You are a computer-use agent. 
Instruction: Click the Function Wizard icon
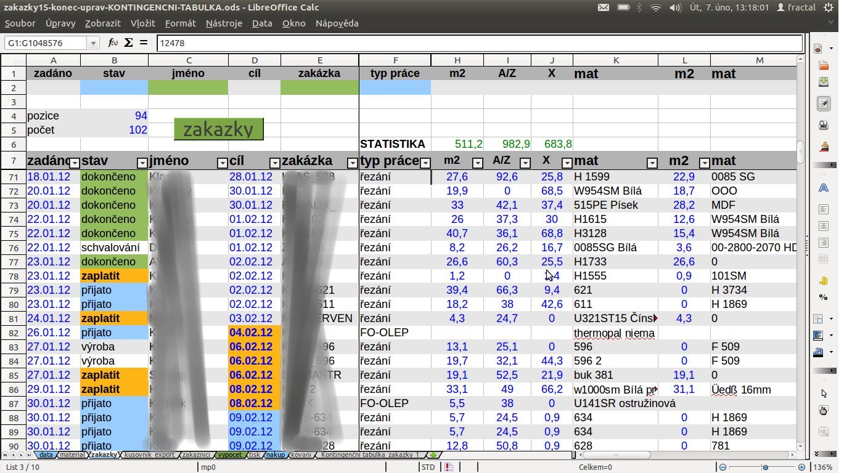pyautogui.click(x=112, y=42)
